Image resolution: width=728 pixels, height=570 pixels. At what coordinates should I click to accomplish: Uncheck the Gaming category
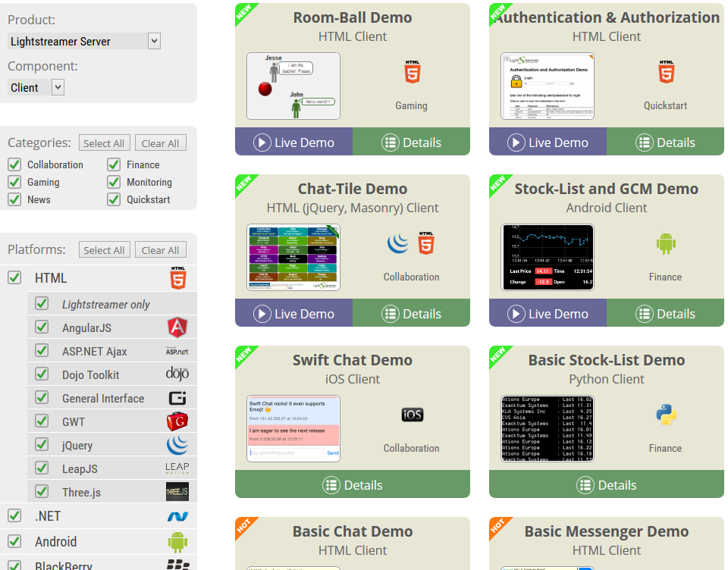point(14,182)
